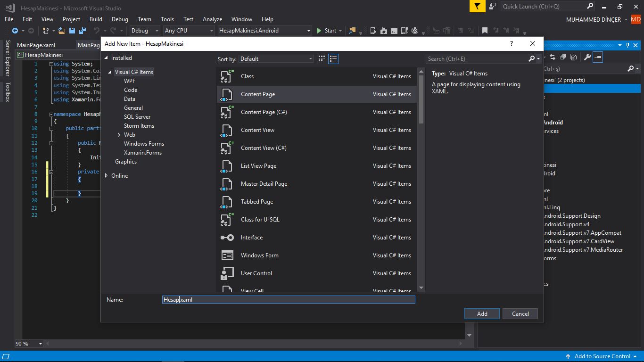Select Xamarin.Forms category in tree
Screen dimensions: 644x362
[x=143, y=153]
